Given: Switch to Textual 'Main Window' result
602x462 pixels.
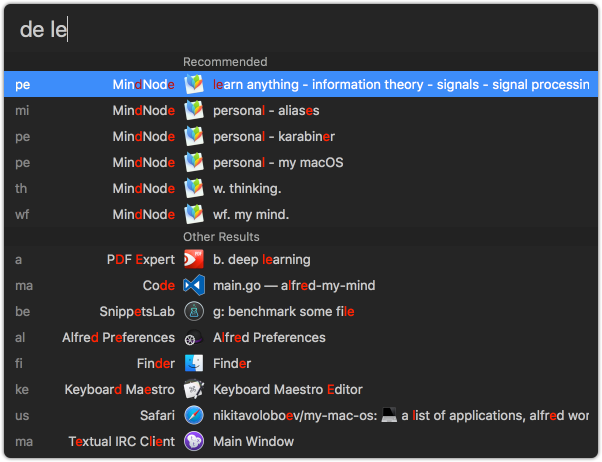Looking at the screenshot, I should click(253, 441).
